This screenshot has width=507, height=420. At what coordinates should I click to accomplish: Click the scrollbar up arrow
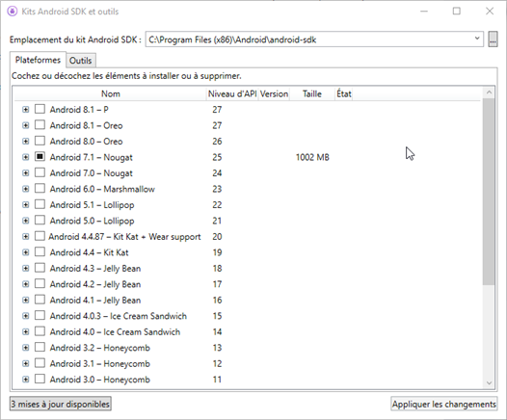[x=489, y=92]
